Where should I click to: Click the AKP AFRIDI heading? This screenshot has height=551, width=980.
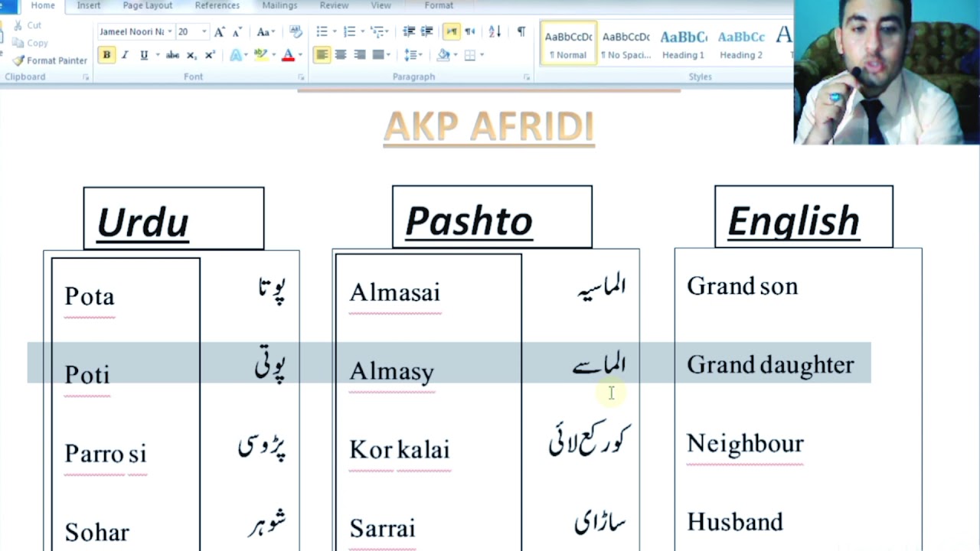point(488,127)
